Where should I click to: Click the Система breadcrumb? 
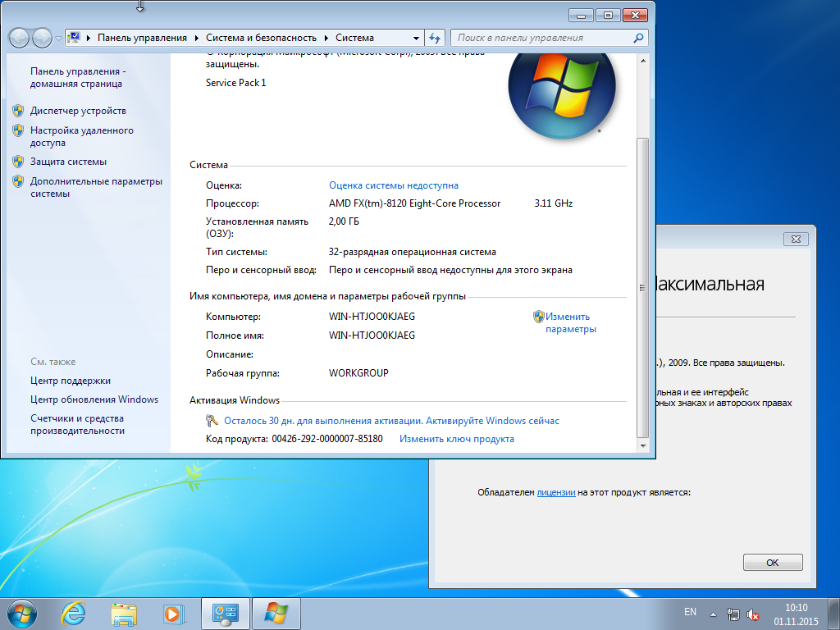click(354, 38)
